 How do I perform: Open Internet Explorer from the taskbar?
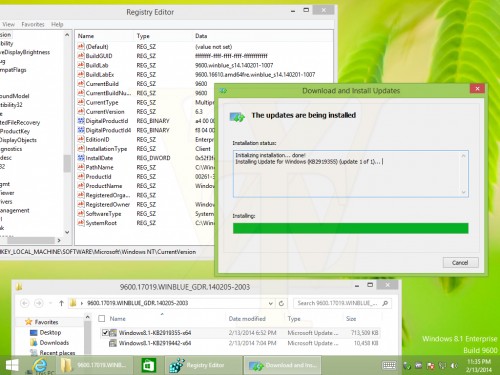click(39, 365)
